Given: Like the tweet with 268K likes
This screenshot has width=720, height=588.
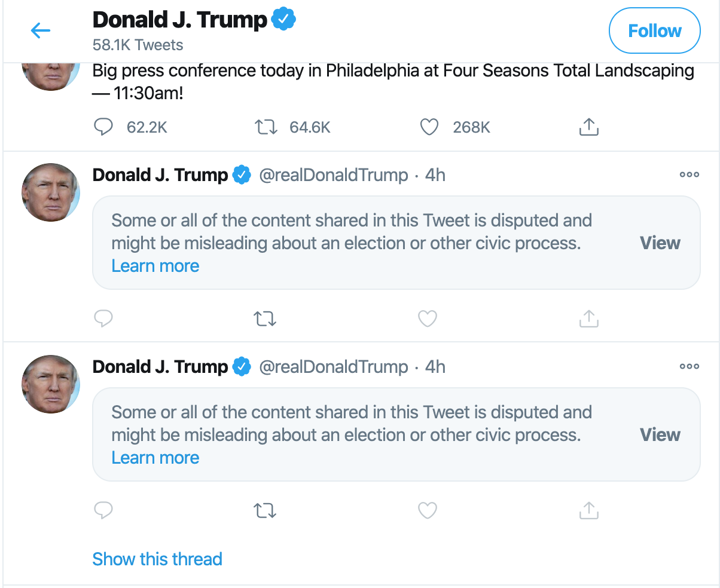Looking at the screenshot, I should click(429, 127).
